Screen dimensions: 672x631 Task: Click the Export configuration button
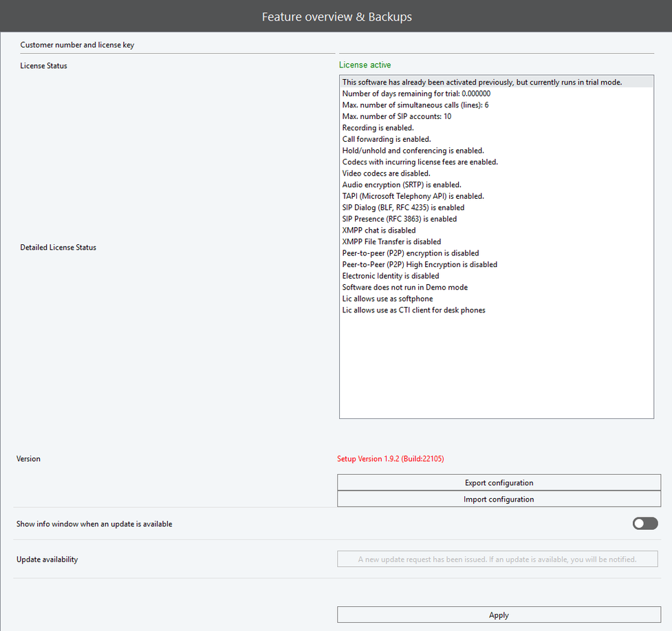tap(499, 482)
